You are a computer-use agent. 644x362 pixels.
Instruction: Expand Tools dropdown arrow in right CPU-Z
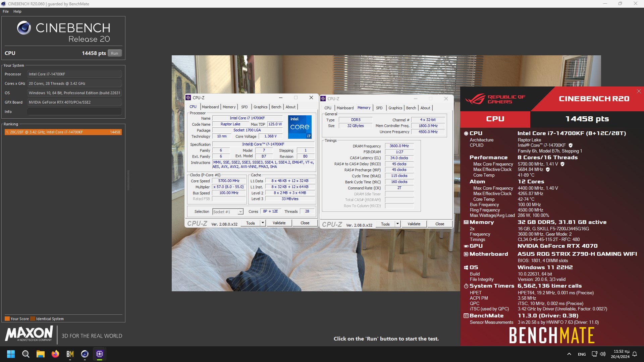tap(398, 224)
